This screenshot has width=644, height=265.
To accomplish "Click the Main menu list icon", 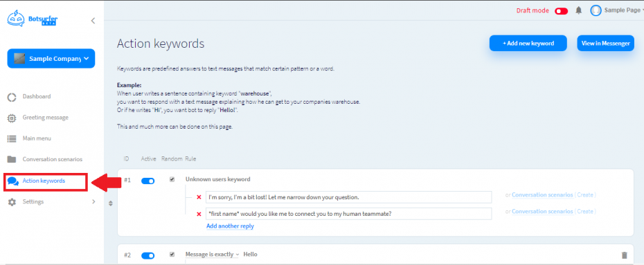I will [12, 138].
